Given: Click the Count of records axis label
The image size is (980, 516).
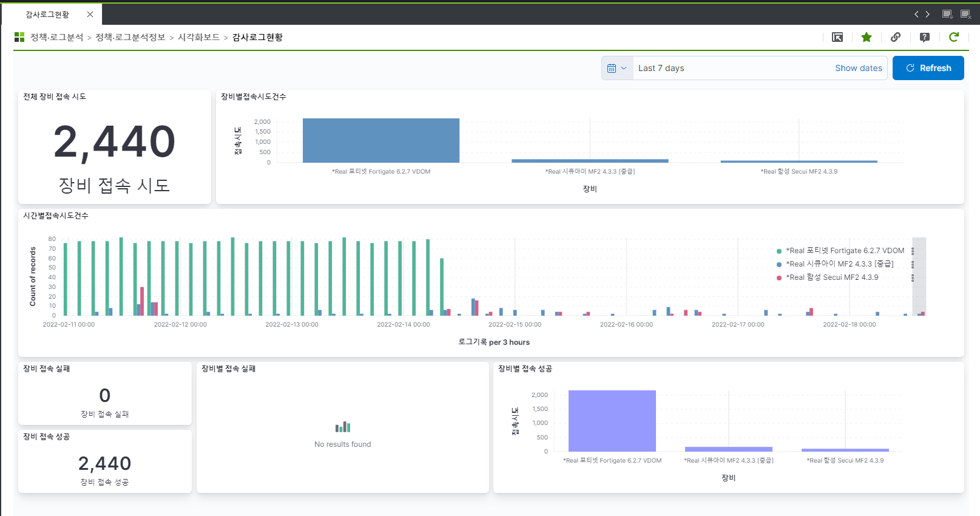Looking at the screenshot, I should click(33, 276).
